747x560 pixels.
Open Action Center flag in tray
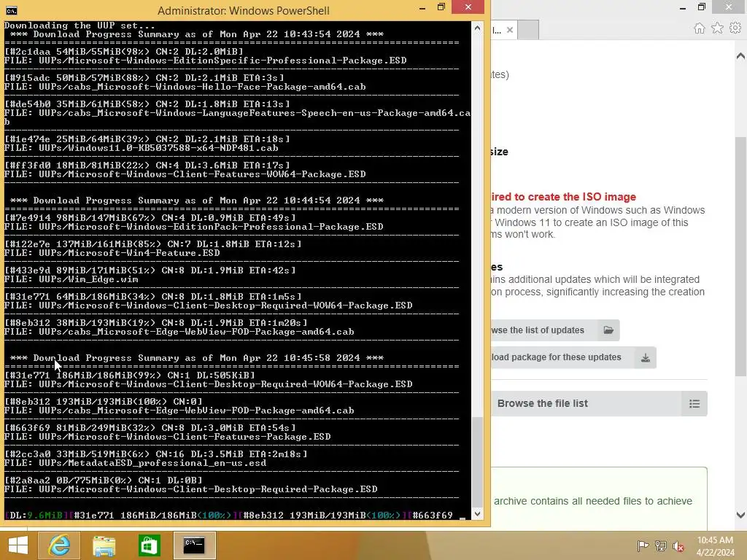tap(643, 545)
